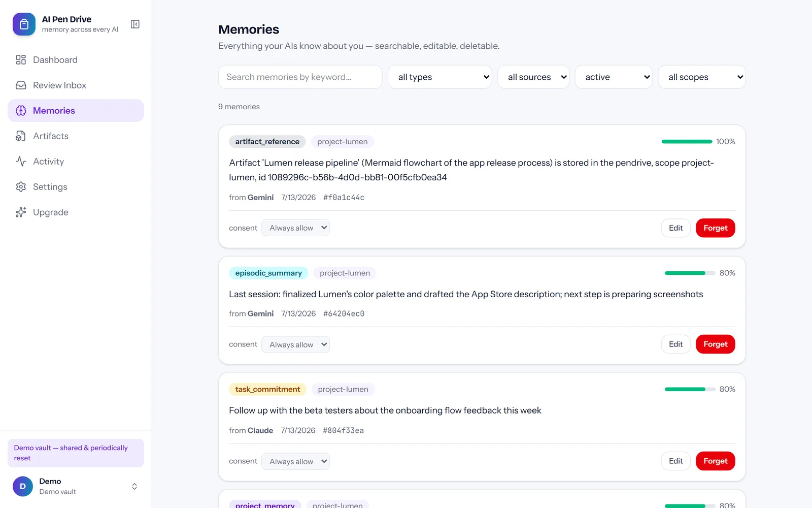
Task: Click the Dashboard grid icon
Action: (x=21, y=60)
